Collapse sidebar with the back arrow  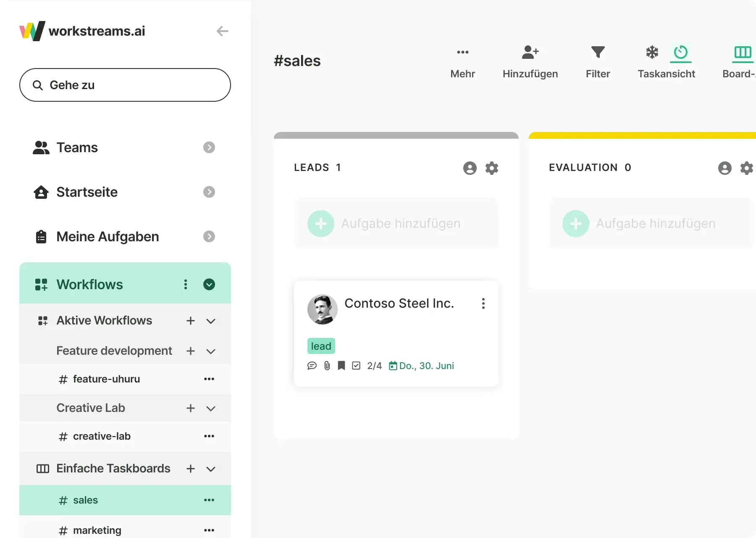(x=222, y=31)
